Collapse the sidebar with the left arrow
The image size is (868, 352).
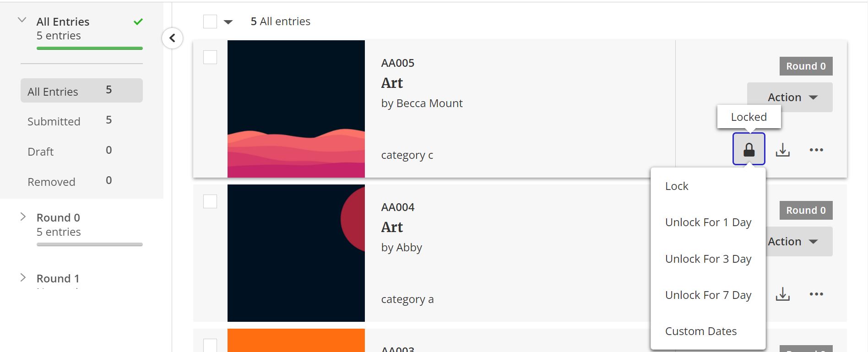tap(172, 38)
